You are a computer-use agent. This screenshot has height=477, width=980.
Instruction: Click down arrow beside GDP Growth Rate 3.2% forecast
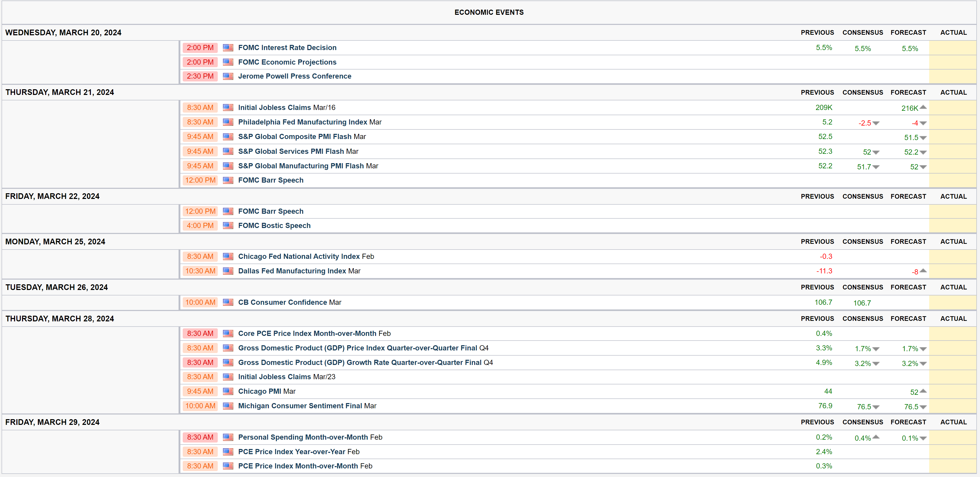[923, 364]
